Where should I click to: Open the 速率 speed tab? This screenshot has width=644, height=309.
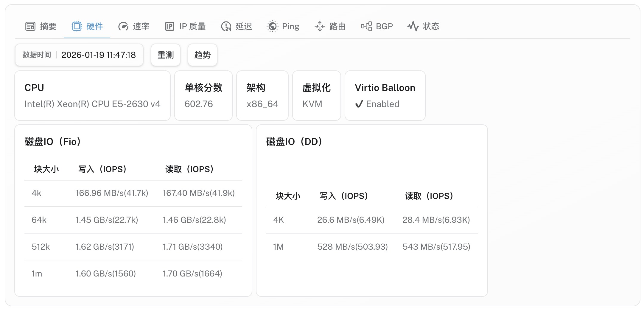(x=141, y=27)
